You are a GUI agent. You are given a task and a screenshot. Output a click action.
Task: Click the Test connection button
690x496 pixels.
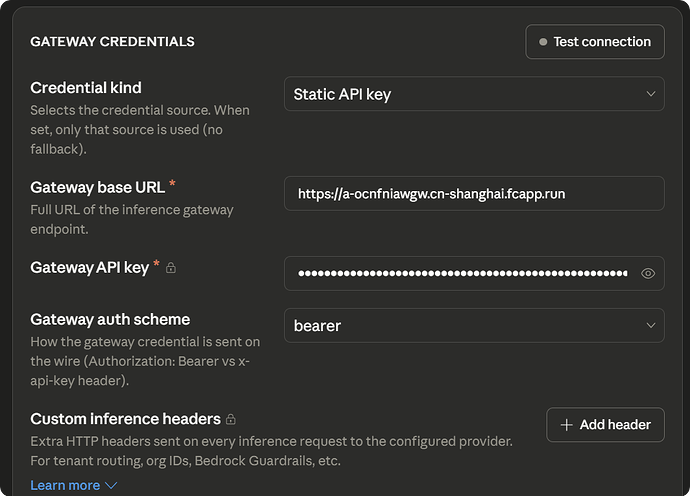[595, 42]
